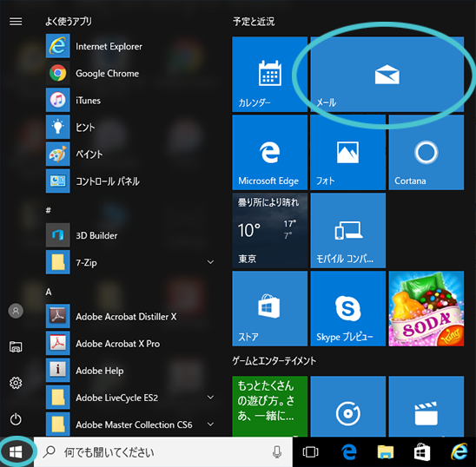The image size is (476, 467).
Task: Expand the 7-Zip folder chevron
Action: pos(210,262)
